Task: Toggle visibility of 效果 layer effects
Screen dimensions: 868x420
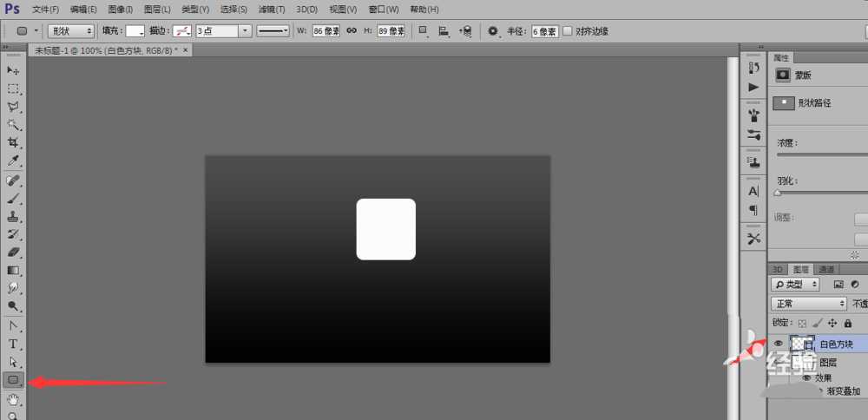Action: coord(806,377)
